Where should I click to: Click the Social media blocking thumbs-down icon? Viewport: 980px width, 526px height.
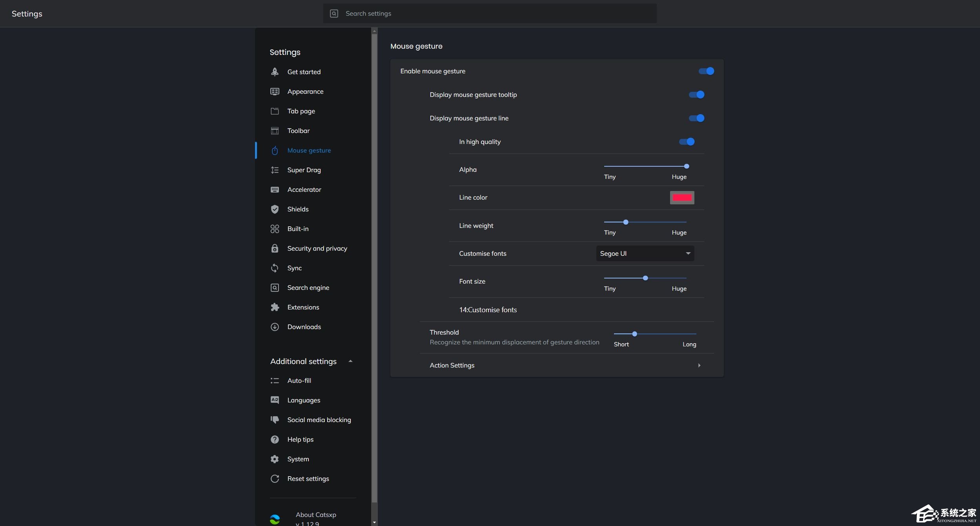click(275, 420)
